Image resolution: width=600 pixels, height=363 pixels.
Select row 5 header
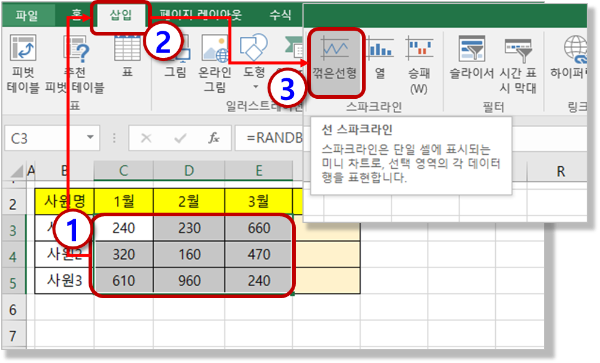coord(13,283)
